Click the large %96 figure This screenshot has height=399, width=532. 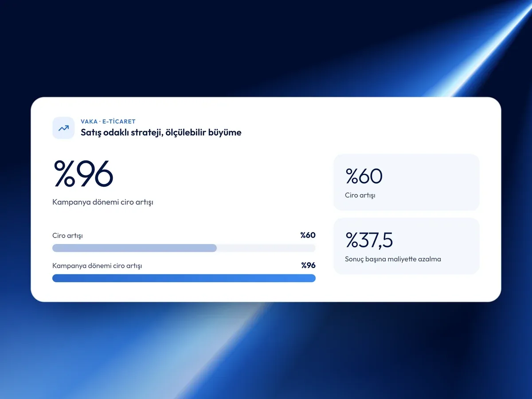[x=83, y=173]
